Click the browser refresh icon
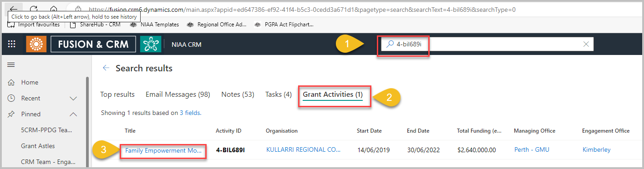The image size is (644, 169). tap(34, 9)
